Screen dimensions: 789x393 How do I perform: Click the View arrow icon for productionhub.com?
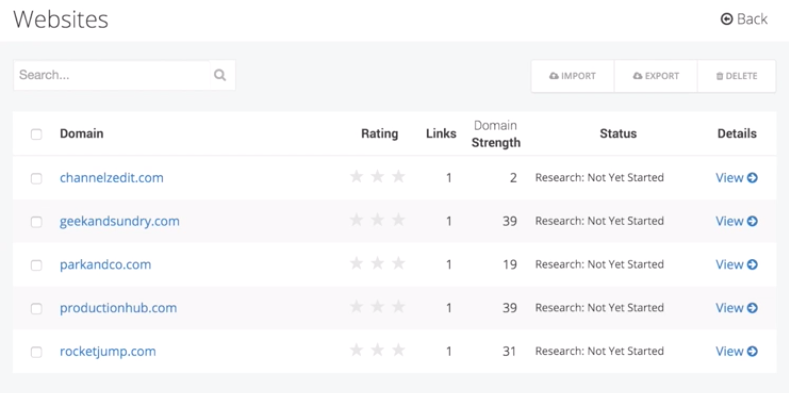tap(752, 307)
